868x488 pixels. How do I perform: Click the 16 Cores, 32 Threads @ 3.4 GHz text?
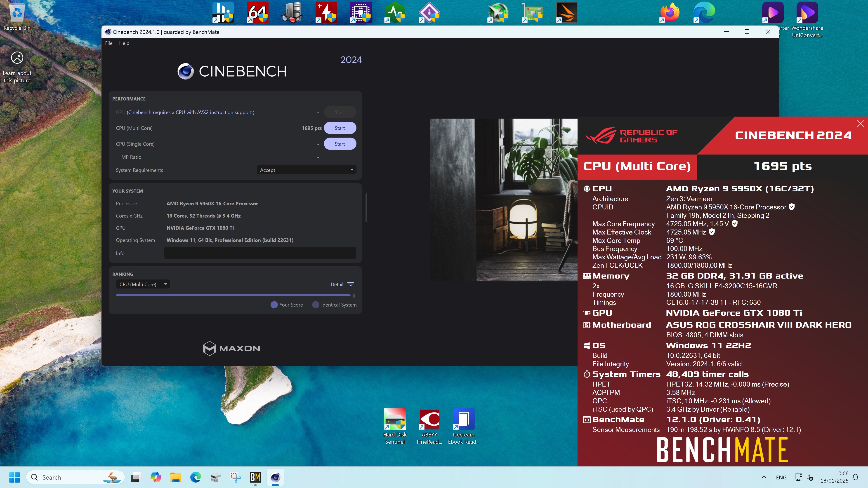pos(203,216)
